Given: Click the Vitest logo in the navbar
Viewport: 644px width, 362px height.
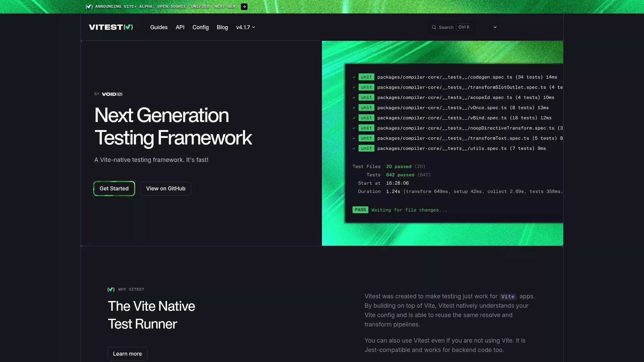Looking at the screenshot, I should 111,27.
